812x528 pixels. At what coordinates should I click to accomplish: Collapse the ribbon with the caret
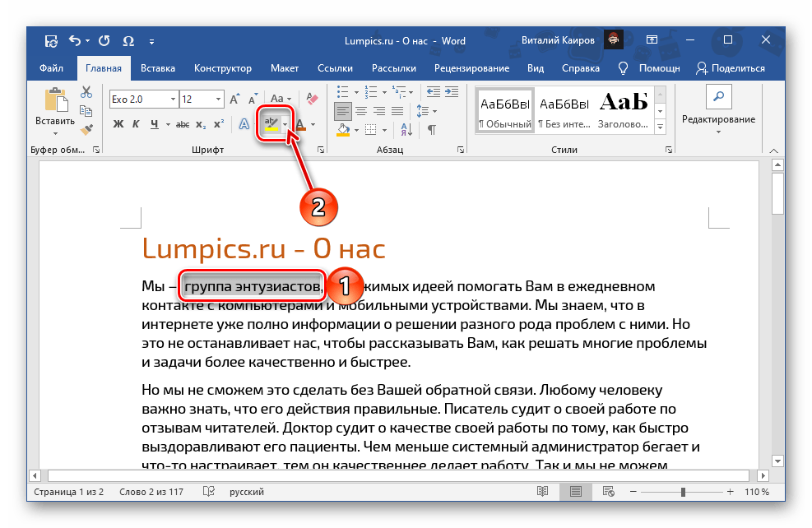click(x=773, y=151)
